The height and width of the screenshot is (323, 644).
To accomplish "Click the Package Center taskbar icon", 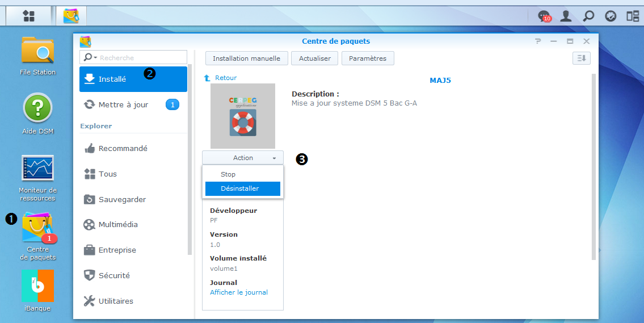I will click(x=71, y=16).
